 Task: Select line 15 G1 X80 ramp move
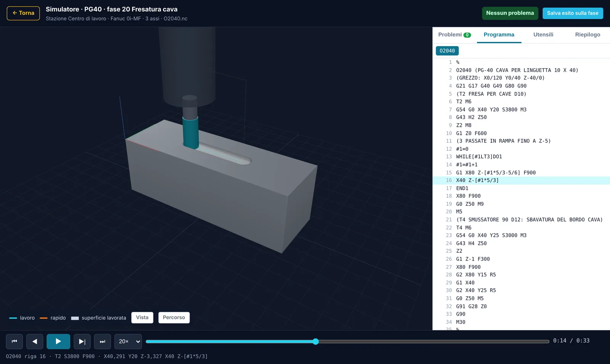tap(521, 172)
